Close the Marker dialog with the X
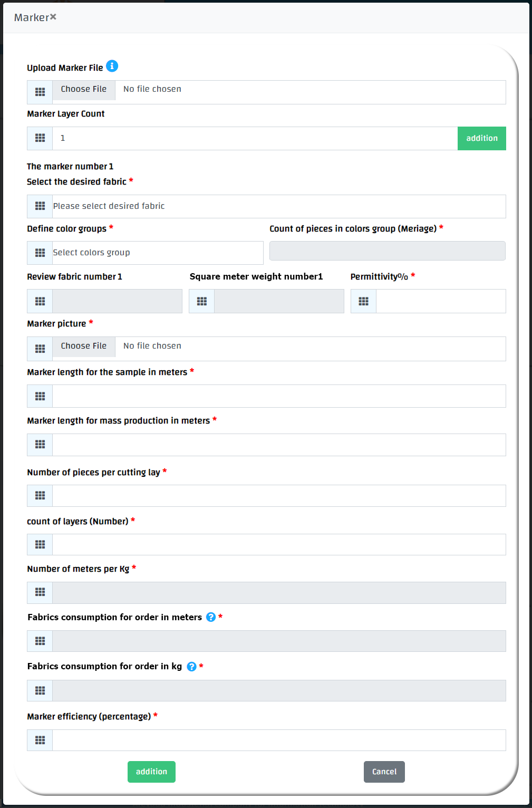 click(x=53, y=17)
